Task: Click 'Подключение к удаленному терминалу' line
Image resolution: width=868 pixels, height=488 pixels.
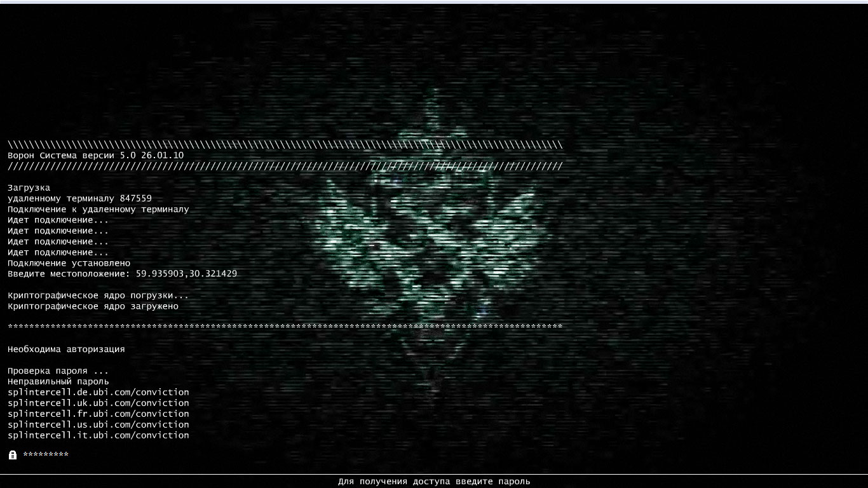Action: 98,209
